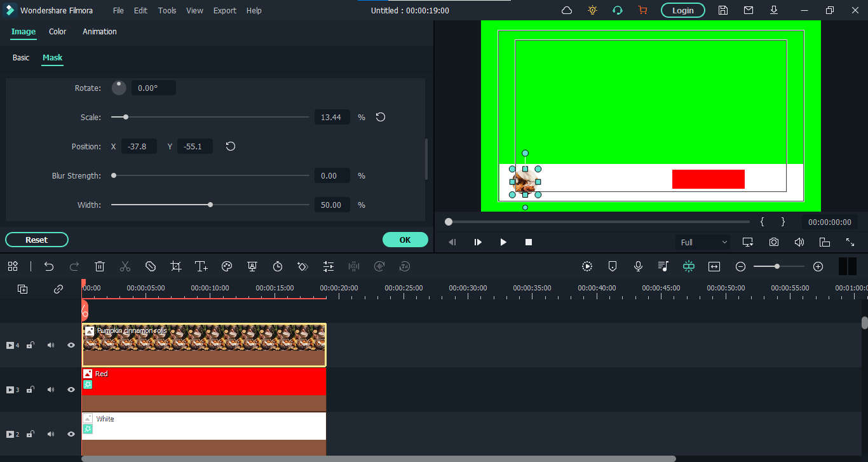Viewport: 868px width, 462px height.
Task: Zoom out the timeline with minus
Action: click(740, 266)
